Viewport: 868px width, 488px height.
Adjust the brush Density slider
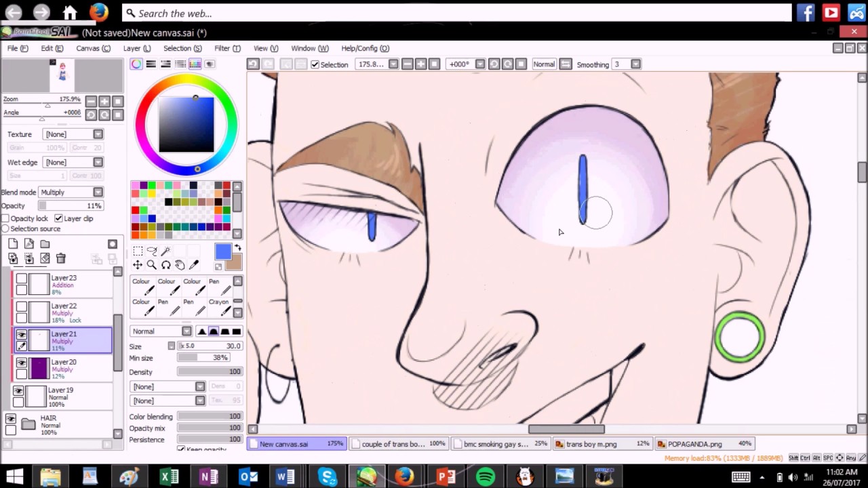tap(210, 372)
